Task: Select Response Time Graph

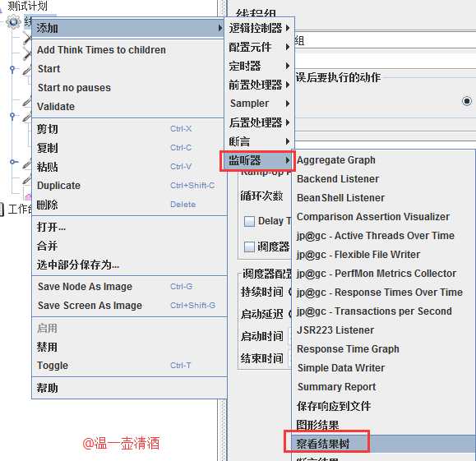Action: coord(383,349)
